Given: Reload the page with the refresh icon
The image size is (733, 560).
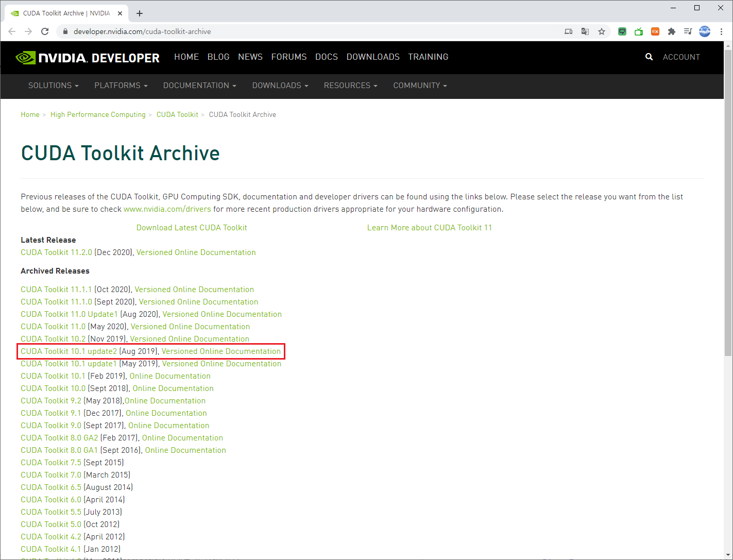Looking at the screenshot, I should pos(45,31).
